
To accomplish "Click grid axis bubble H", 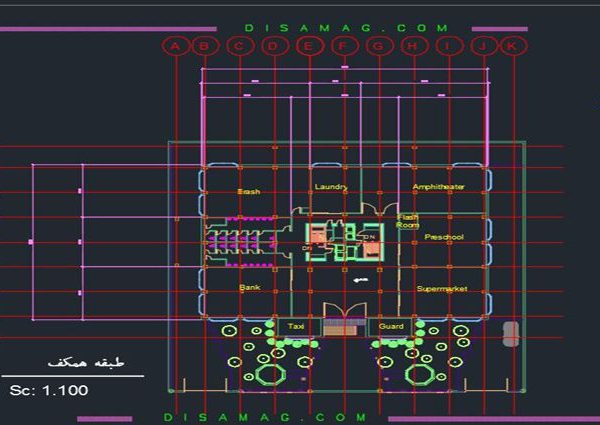I will point(412,46).
